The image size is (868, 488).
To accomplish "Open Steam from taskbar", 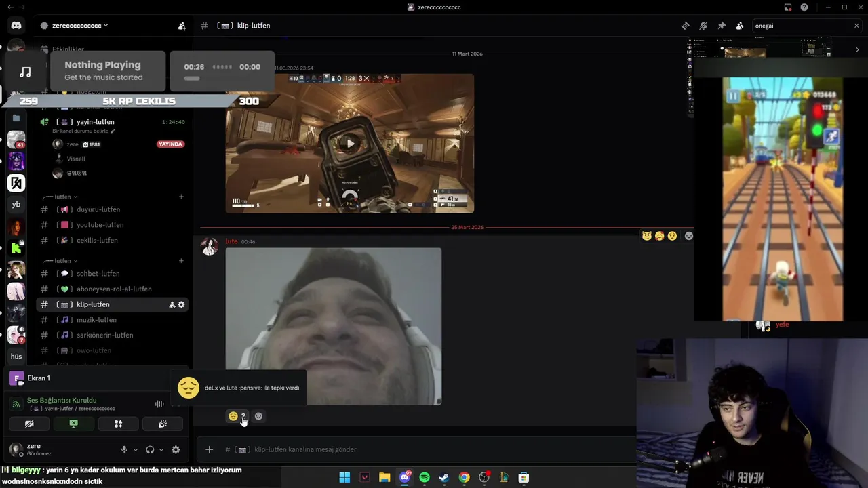I will [x=444, y=477].
